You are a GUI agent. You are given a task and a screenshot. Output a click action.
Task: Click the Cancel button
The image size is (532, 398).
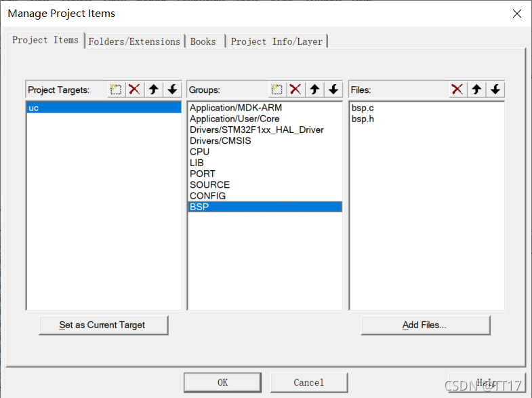(x=309, y=382)
